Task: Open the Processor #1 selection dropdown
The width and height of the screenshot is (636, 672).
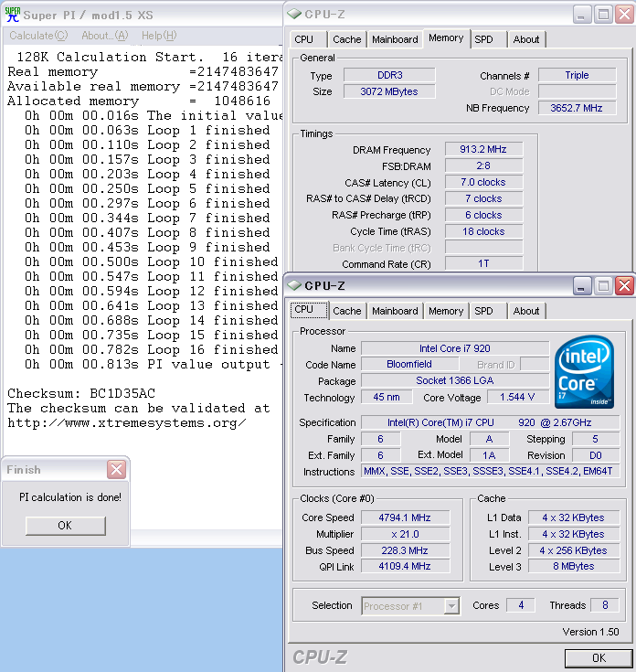Action: (410, 606)
